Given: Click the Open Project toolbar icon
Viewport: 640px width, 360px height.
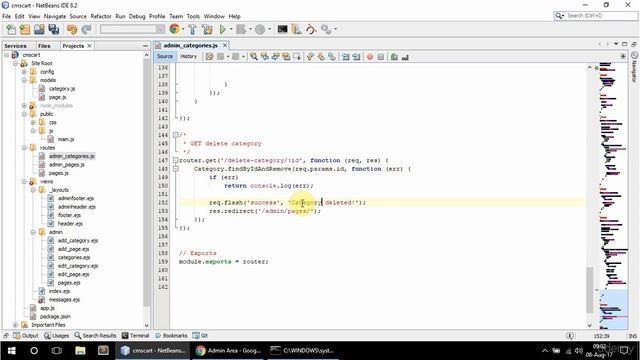Looking at the screenshot, I should [39, 29].
